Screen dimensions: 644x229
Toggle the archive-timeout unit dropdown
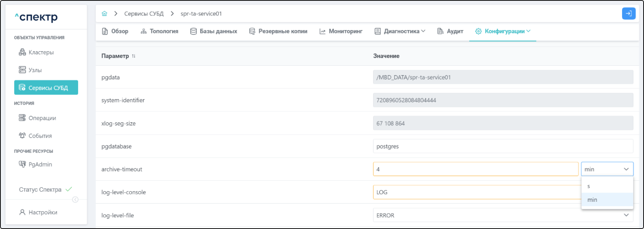(x=607, y=169)
